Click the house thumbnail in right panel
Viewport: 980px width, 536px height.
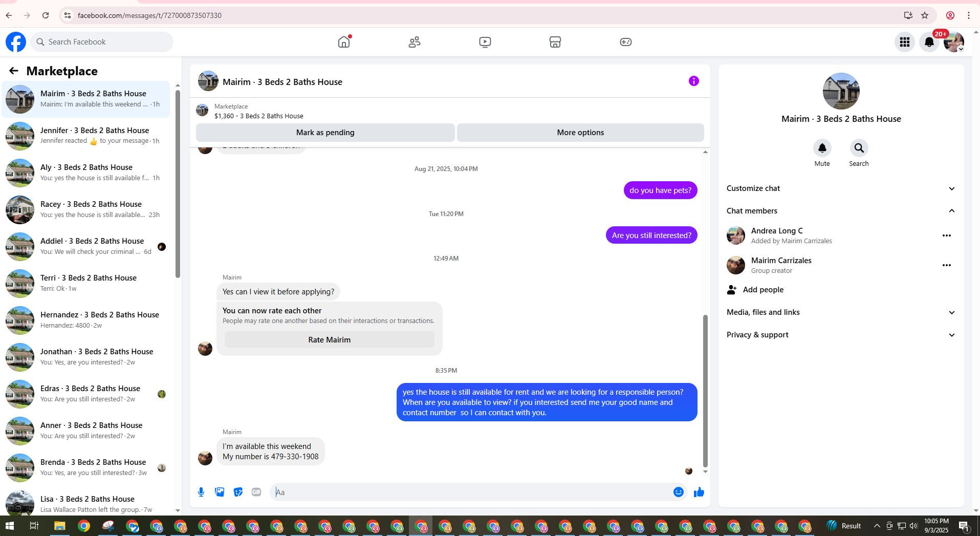coord(841,91)
